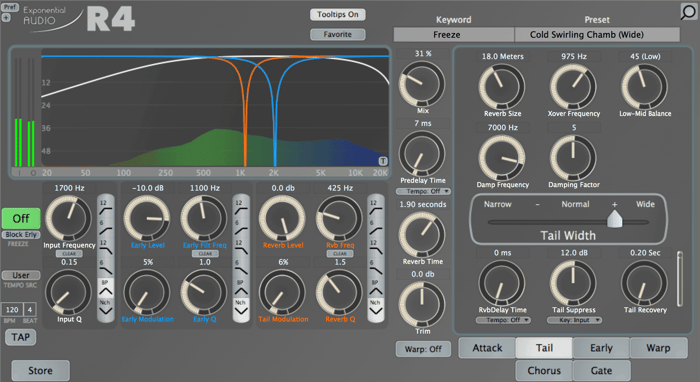Toggle the Block Erly freeze option
Image resolution: width=700 pixels, height=382 pixels.
click(21, 235)
